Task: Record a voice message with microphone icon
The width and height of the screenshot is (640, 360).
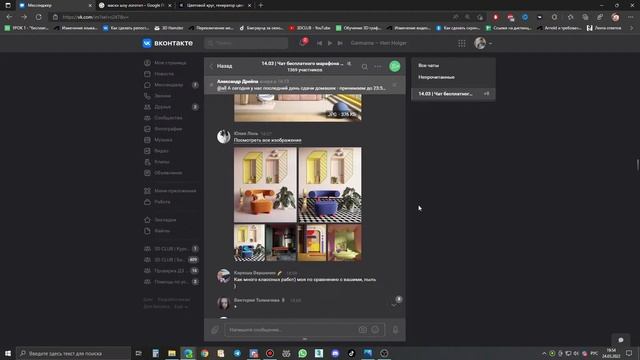Action: 395,330
